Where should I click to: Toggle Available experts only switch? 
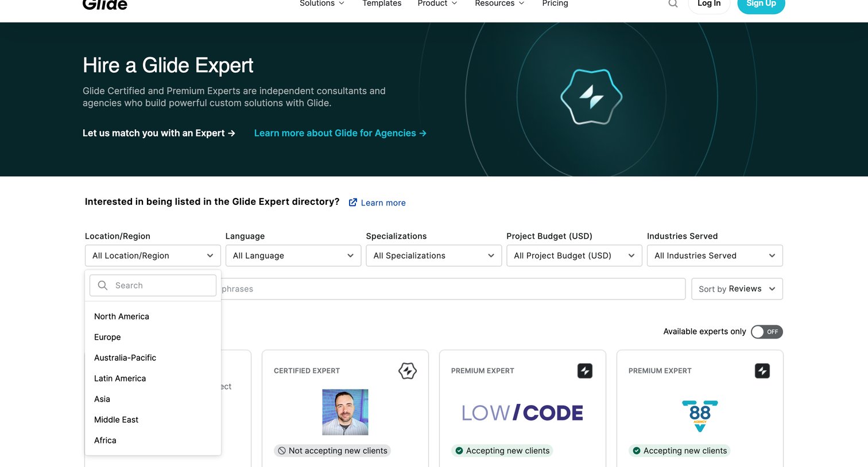(x=767, y=332)
